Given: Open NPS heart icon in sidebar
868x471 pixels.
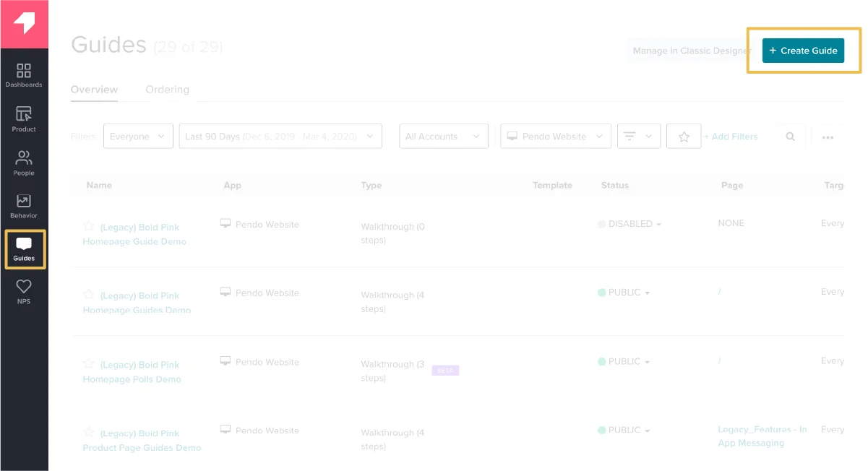Looking at the screenshot, I should pos(24,291).
